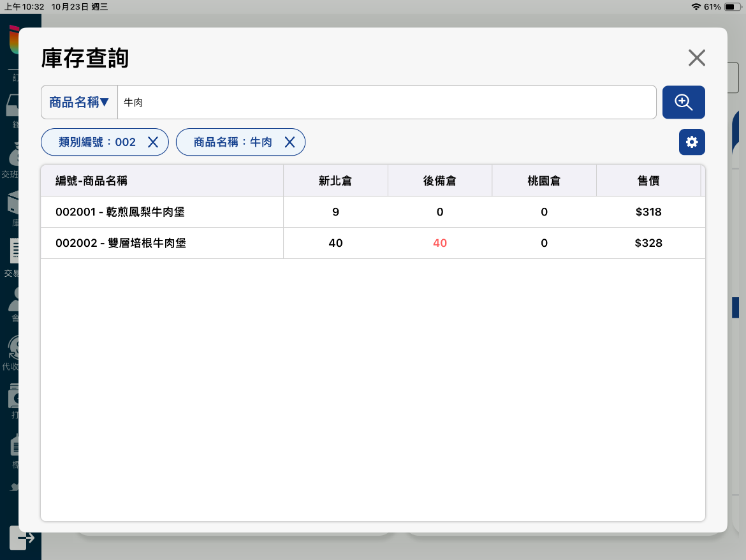Click the $328 price cell
Image resolution: width=746 pixels, height=560 pixels.
(648, 243)
